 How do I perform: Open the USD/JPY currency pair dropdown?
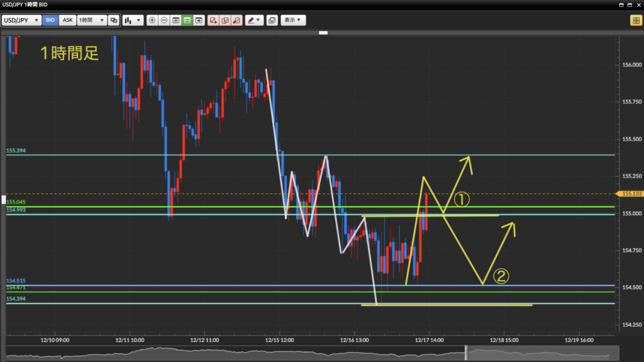(21, 20)
